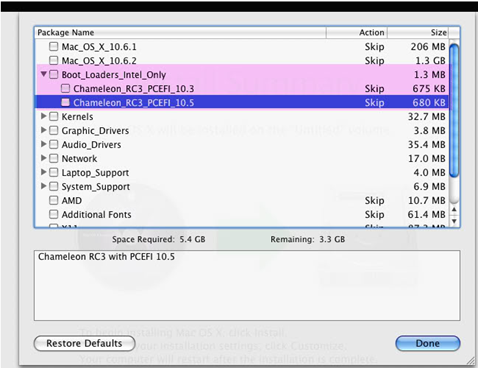Image resolution: width=478 pixels, height=368 pixels.
Task: Check the Mac_OS_X_10.6.2 package checkbox
Action: point(53,60)
